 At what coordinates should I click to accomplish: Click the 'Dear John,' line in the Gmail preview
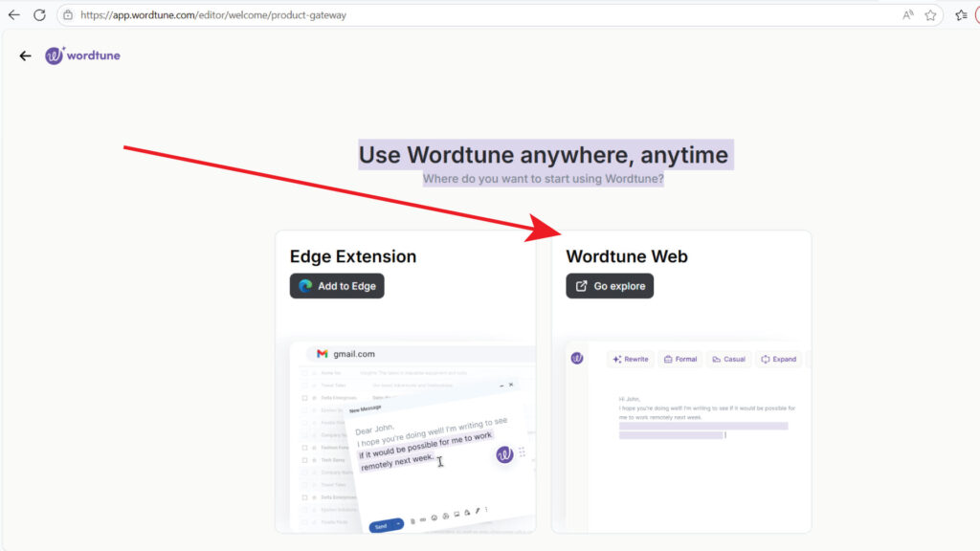374,430
